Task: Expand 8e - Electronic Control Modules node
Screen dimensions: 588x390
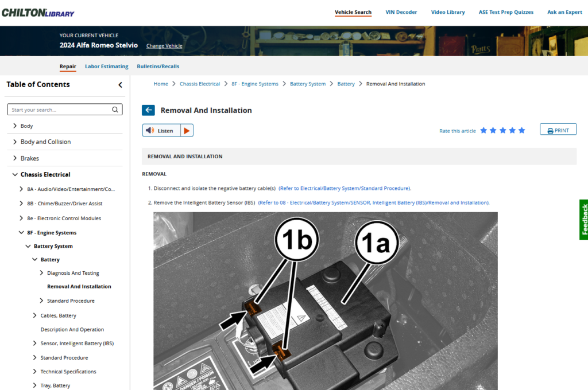Action: pyautogui.click(x=21, y=218)
